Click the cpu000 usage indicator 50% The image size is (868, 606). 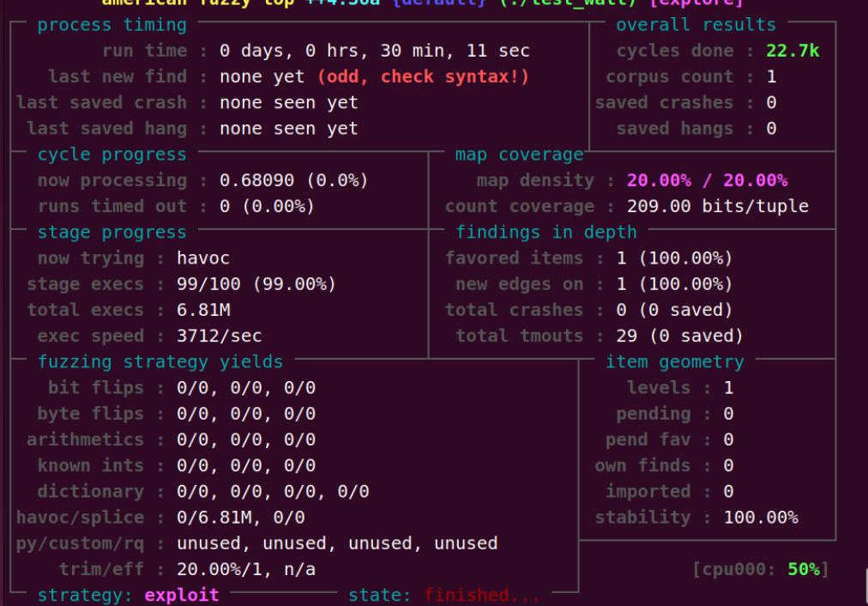point(803,569)
